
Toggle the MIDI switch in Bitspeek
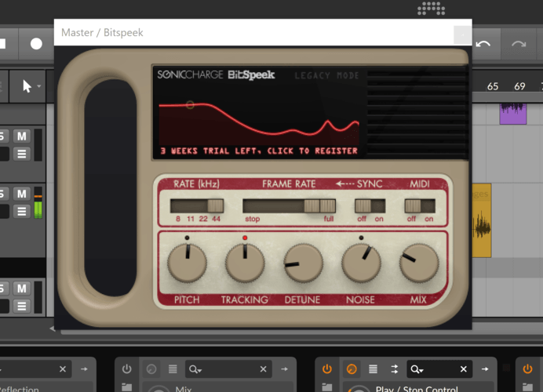[x=420, y=206]
